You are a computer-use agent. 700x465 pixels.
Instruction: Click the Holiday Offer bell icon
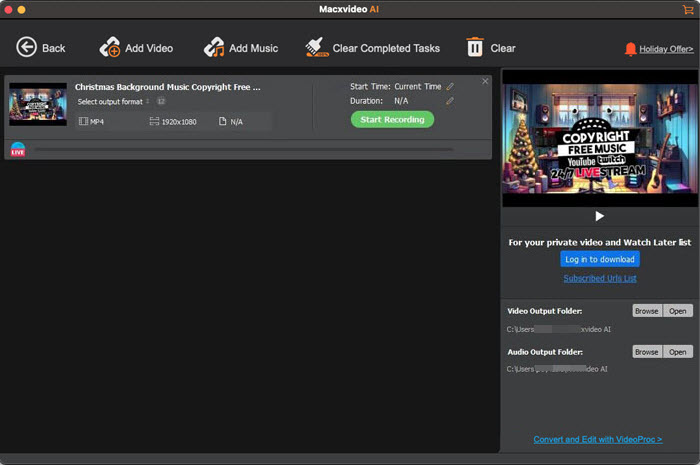click(630, 49)
